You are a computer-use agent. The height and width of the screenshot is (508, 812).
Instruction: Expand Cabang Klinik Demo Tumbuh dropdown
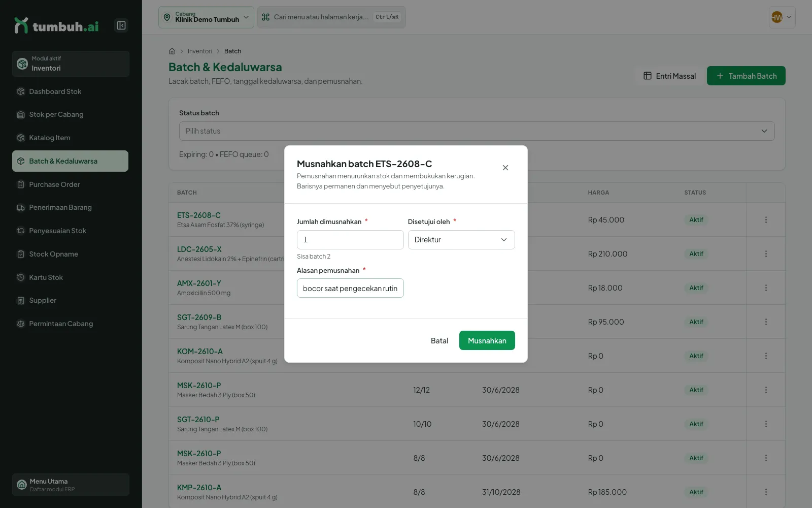(x=206, y=17)
